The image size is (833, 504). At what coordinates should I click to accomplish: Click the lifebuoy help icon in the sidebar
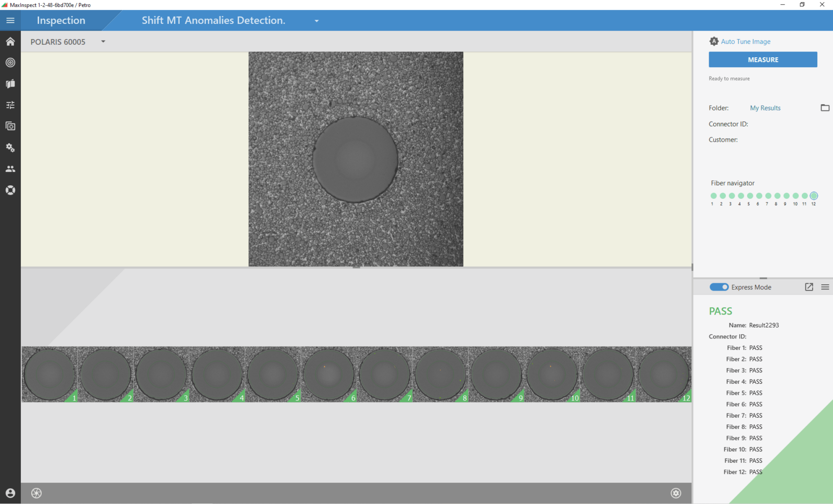pos(10,190)
